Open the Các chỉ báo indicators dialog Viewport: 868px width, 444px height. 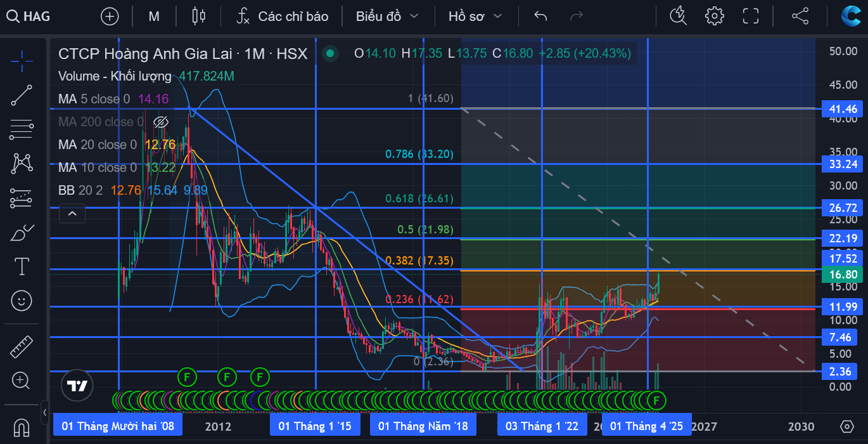(283, 16)
